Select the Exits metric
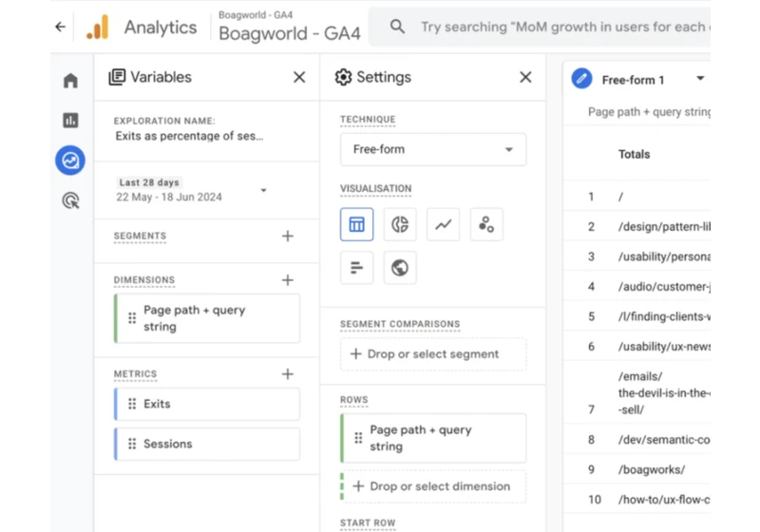Image resolution: width=760 pixels, height=532 pixels. (x=207, y=404)
